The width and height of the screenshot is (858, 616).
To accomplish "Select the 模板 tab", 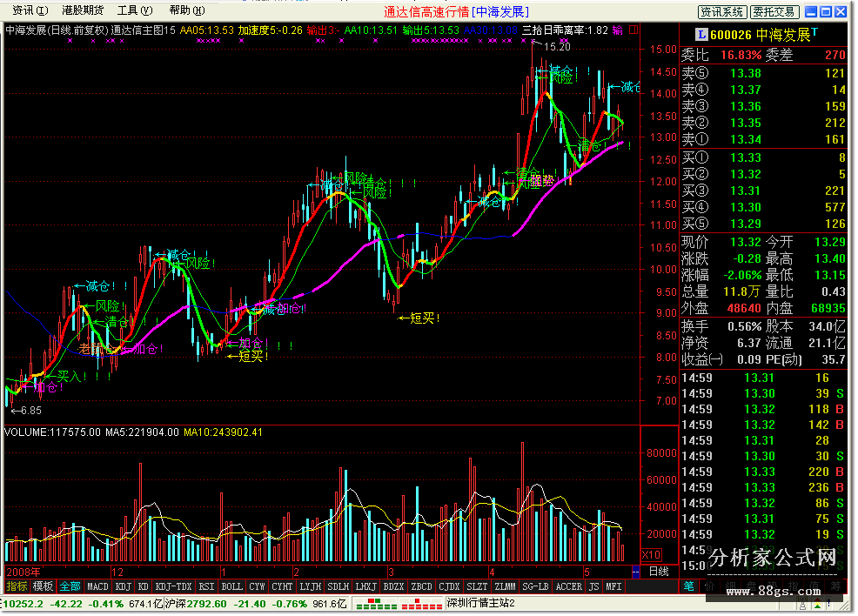I will coord(43,586).
